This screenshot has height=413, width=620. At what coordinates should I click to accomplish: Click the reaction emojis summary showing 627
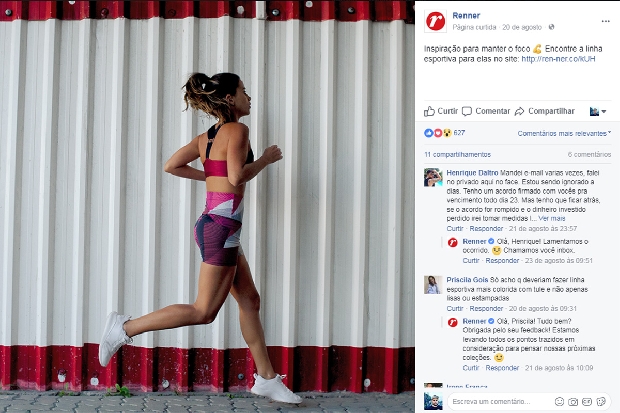coord(444,133)
